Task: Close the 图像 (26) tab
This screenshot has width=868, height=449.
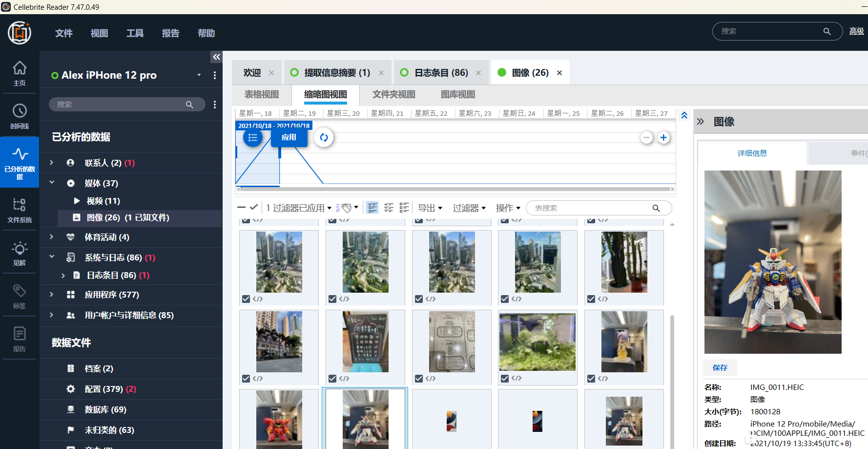Action: click(x=559, y=73)
